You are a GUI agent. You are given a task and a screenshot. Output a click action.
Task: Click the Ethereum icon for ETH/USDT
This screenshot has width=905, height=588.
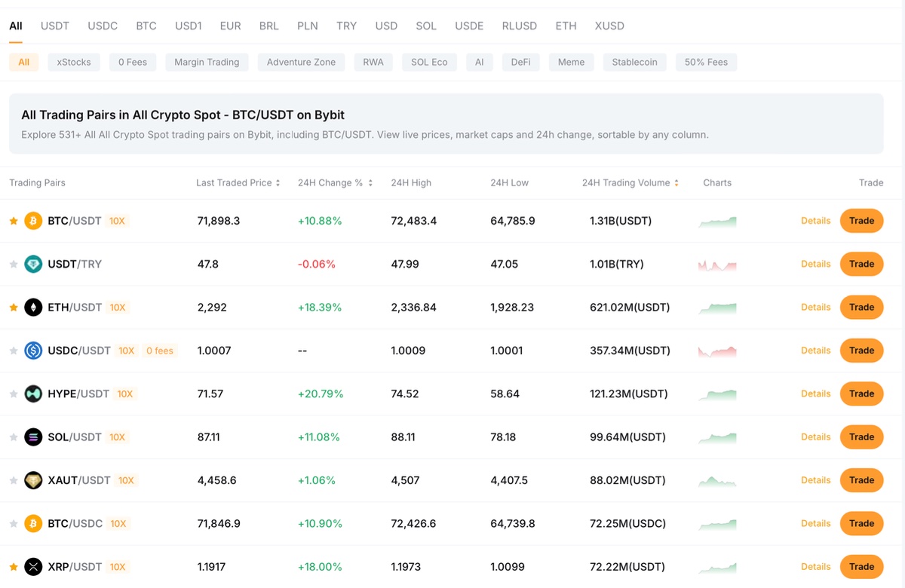click(x=33, y=308)
